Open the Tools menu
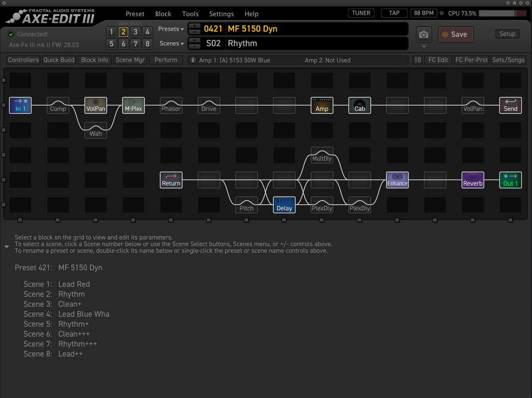The image size is (532, 398). pos(190,14)
